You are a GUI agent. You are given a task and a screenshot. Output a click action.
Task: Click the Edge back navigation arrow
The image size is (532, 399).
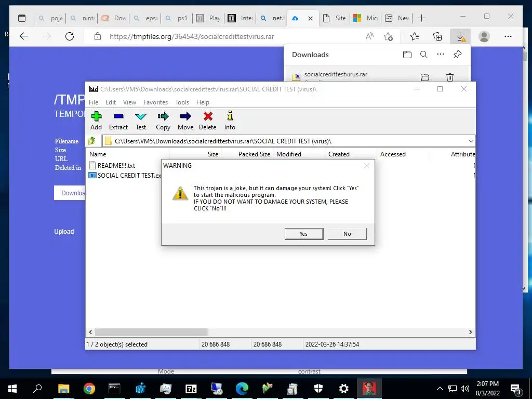24,36
